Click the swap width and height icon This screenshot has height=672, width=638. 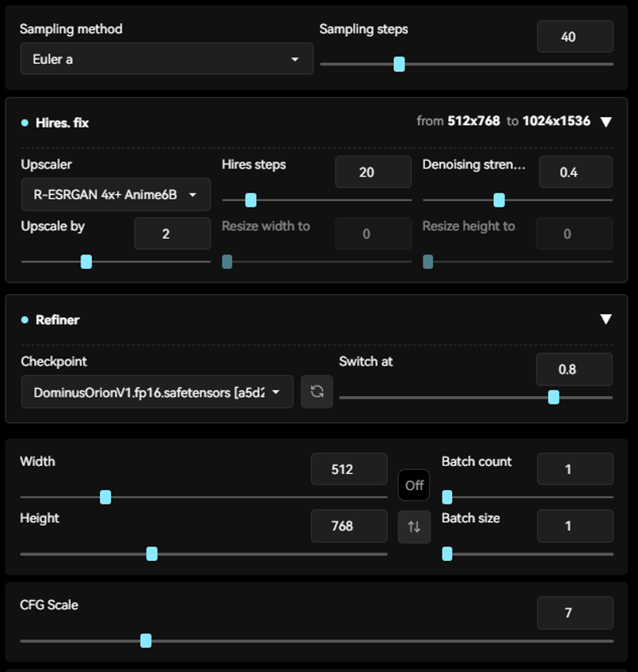[414, 527]
